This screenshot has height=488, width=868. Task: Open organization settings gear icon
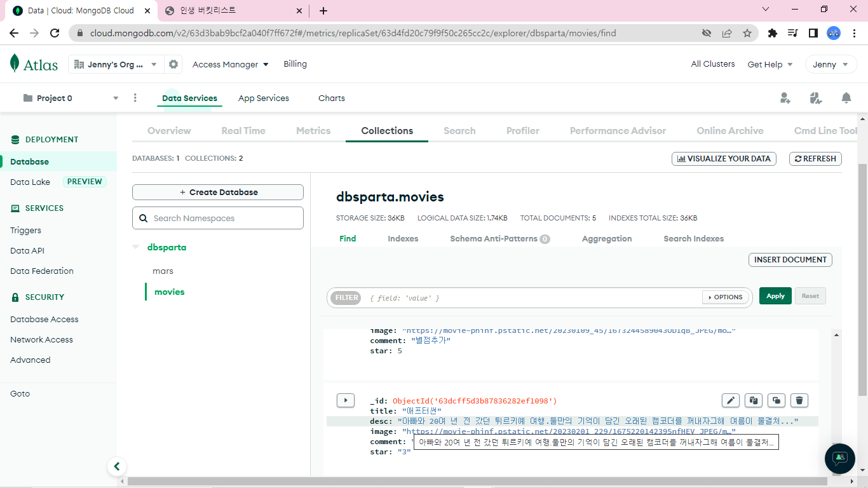173,64
